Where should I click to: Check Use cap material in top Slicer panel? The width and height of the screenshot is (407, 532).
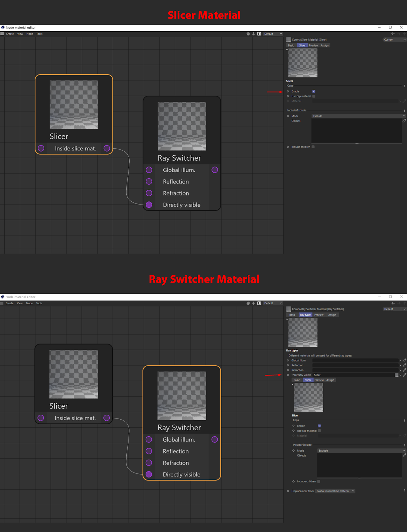click(x=314, y=96)
